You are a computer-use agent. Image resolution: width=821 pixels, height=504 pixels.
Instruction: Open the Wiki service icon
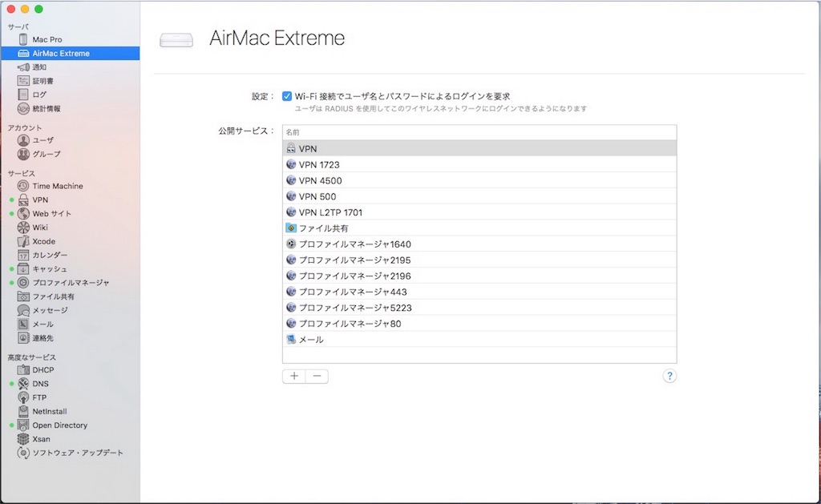(23, 227)
